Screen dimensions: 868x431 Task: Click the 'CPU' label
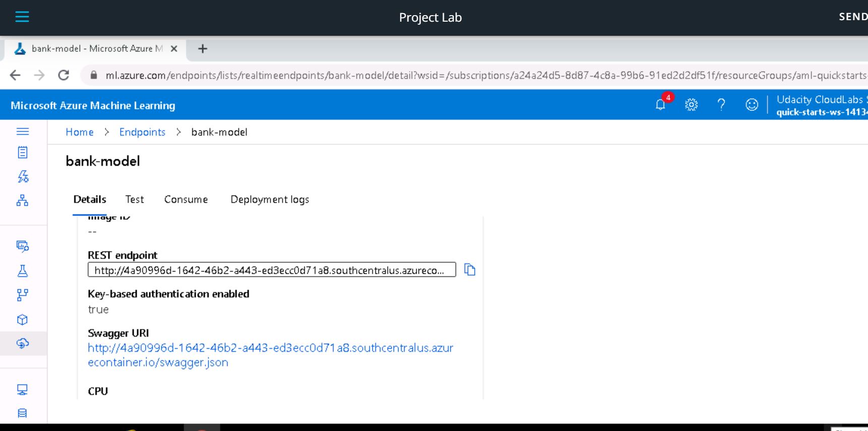coord(98,391)
